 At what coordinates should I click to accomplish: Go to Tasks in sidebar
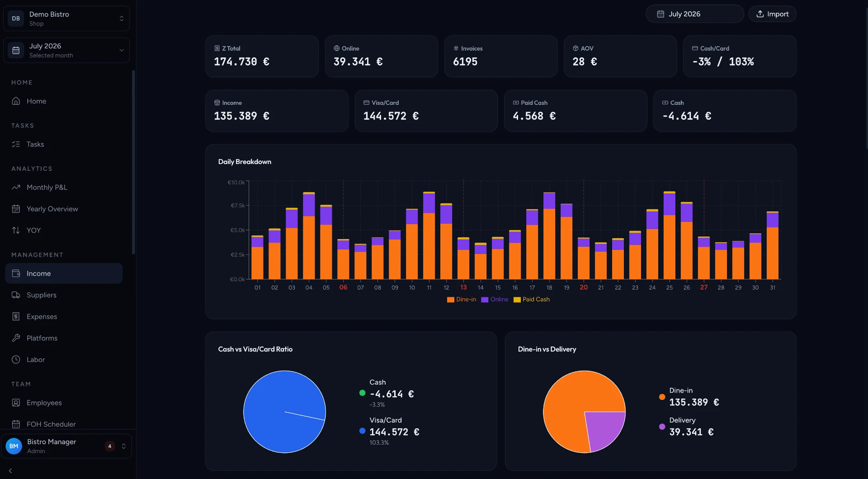click(x=64, y=144)
